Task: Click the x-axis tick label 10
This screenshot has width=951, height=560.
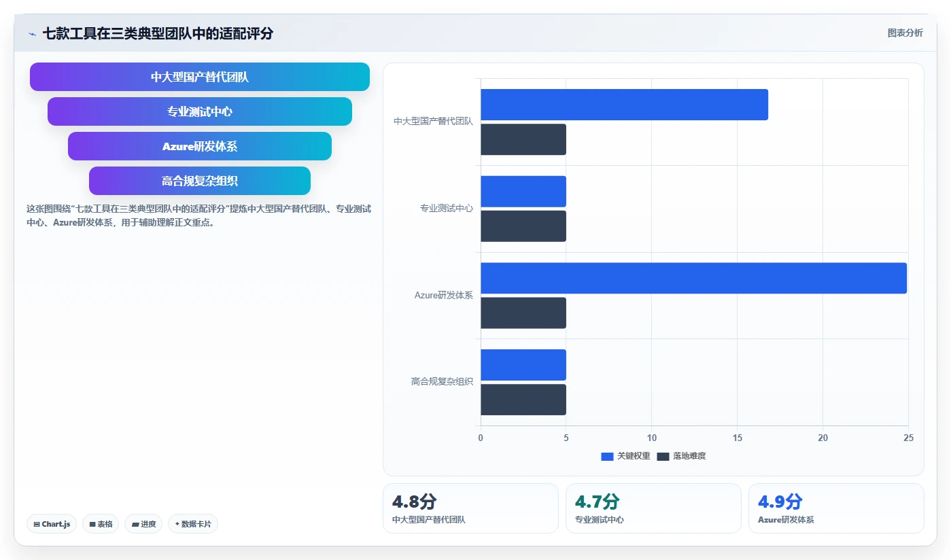Action: [651, 438]
